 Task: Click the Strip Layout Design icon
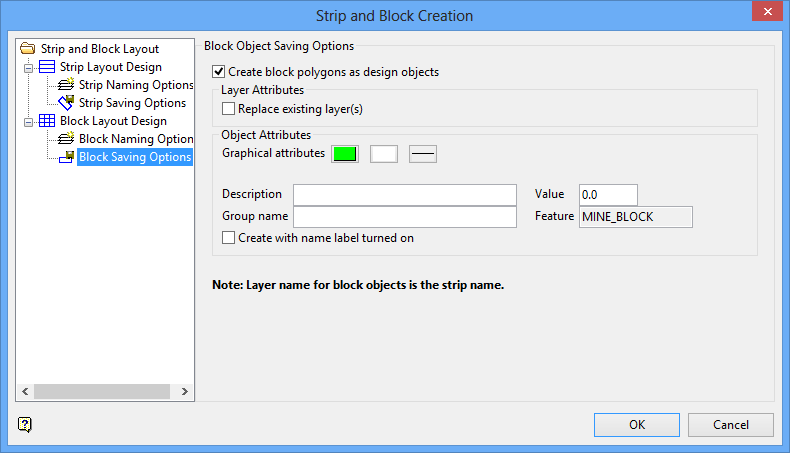point(48,67)
